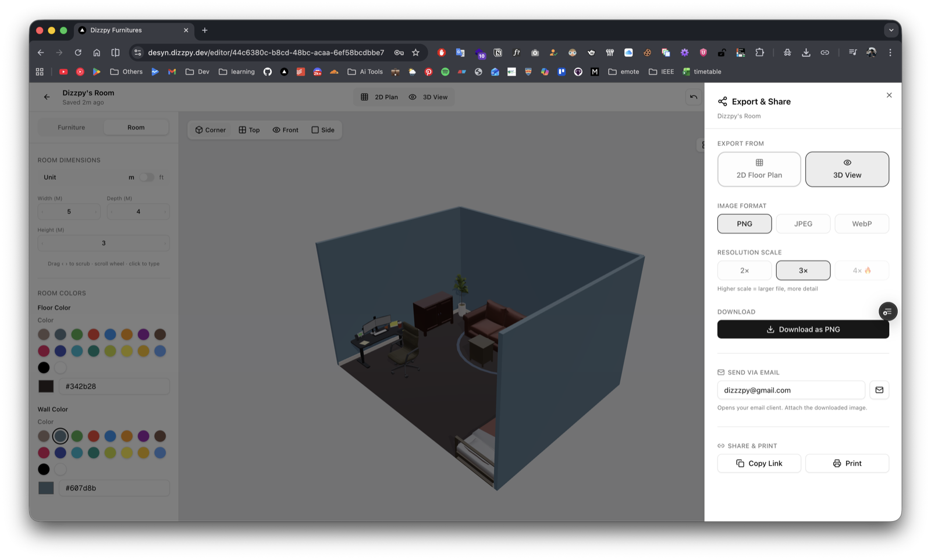The height and width of the screenshot is (560, 931).
Task: Open the IEEE bookmarks folder
Action: [661, 72]
